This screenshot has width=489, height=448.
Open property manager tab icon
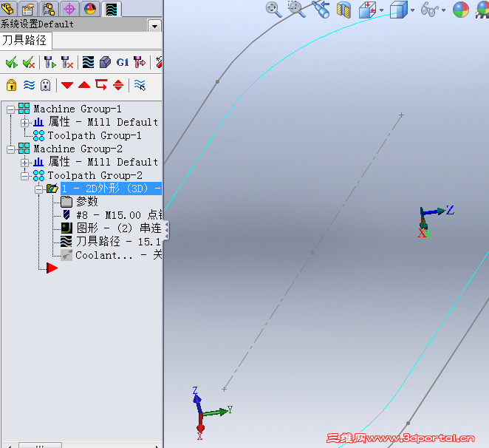coord(28,9)
